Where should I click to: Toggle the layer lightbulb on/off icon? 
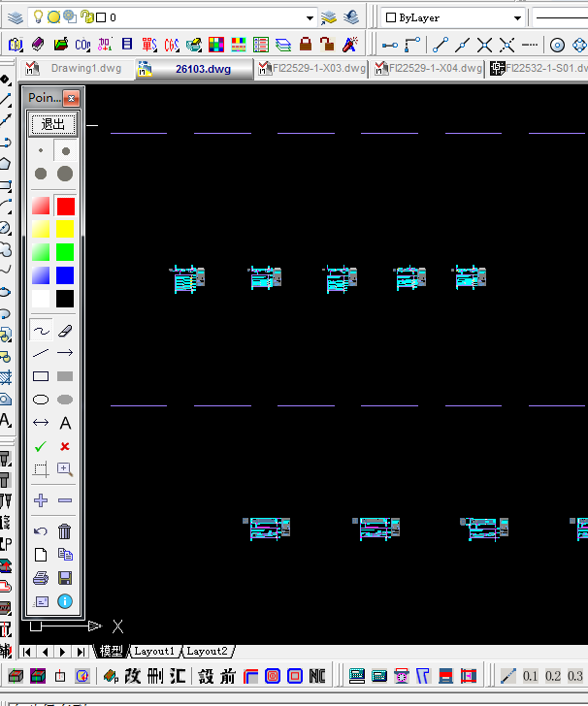38,17
